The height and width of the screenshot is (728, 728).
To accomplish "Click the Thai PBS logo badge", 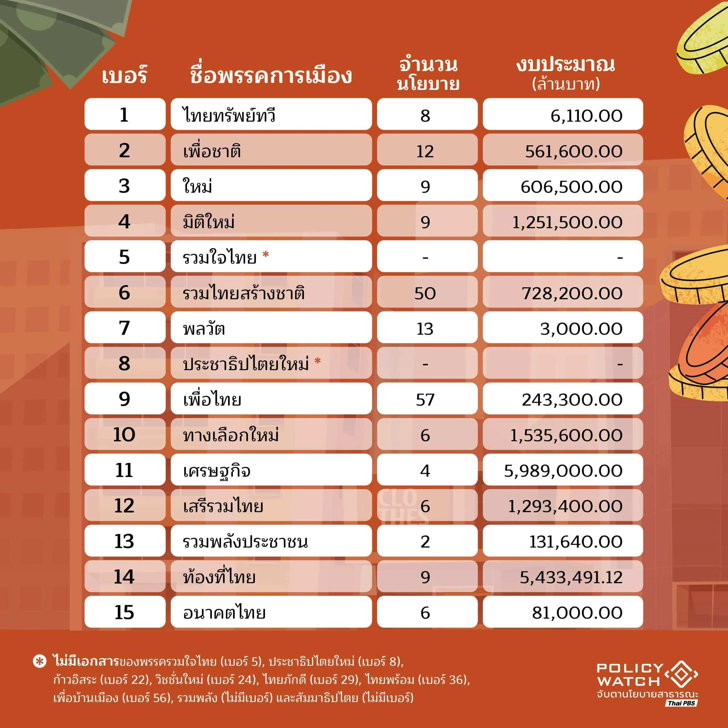I will tap(682, 703).
